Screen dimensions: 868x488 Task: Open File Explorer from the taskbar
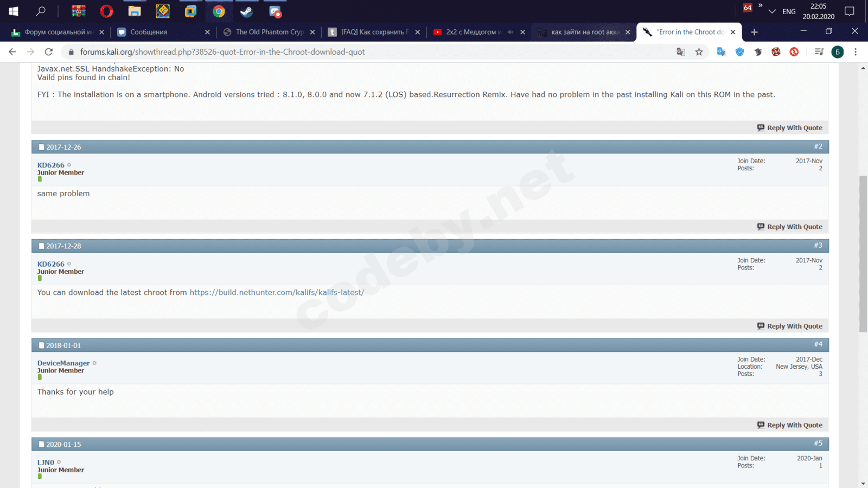pyautogui.click(x=135, y=11)
